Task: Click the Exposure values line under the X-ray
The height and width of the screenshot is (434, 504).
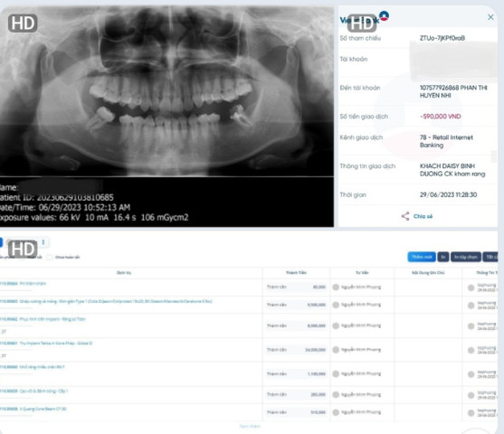Action: point(94,218)
